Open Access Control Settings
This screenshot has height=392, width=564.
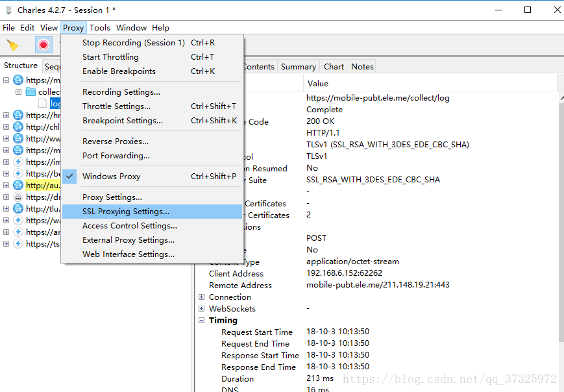[152, 226]
